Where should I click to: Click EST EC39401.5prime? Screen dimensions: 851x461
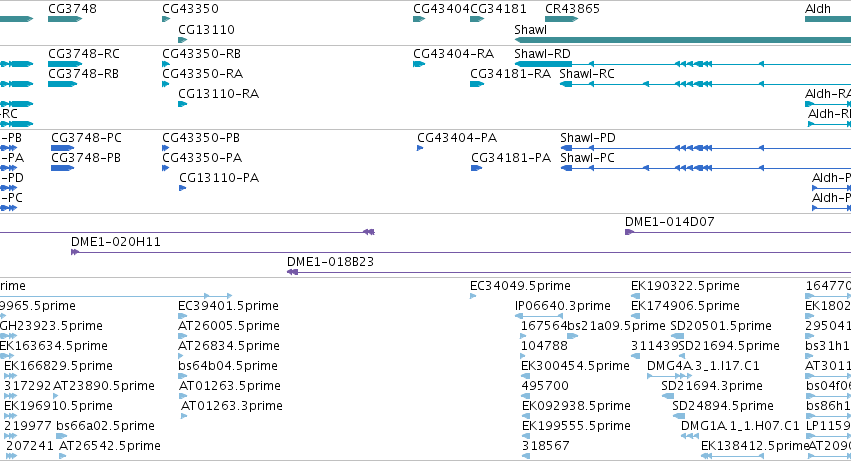coord(228,306)
